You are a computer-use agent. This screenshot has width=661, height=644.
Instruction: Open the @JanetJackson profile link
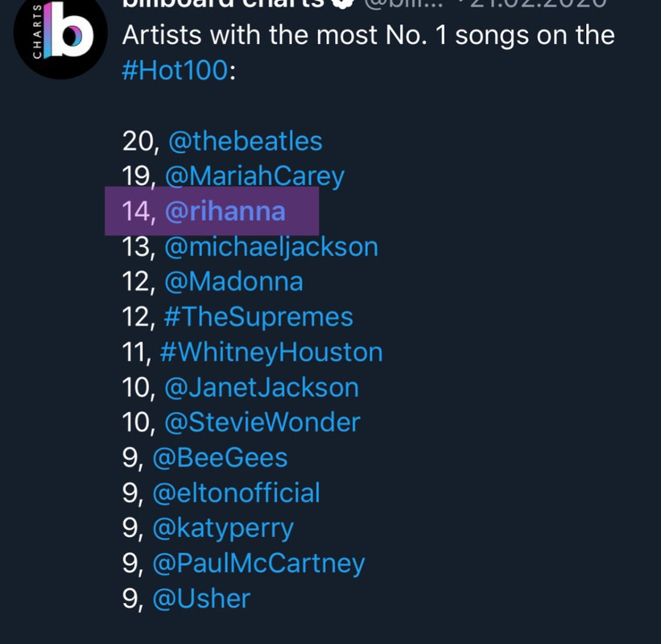262,388
